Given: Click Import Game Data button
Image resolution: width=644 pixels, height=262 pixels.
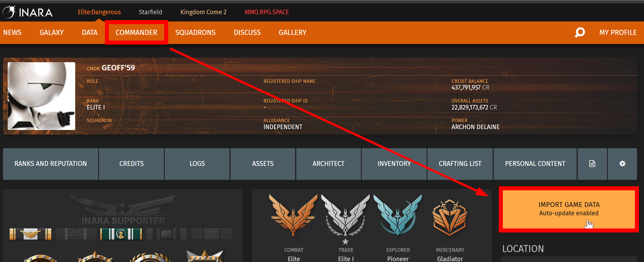Looking at the screenshot, I should click(569, 209).
